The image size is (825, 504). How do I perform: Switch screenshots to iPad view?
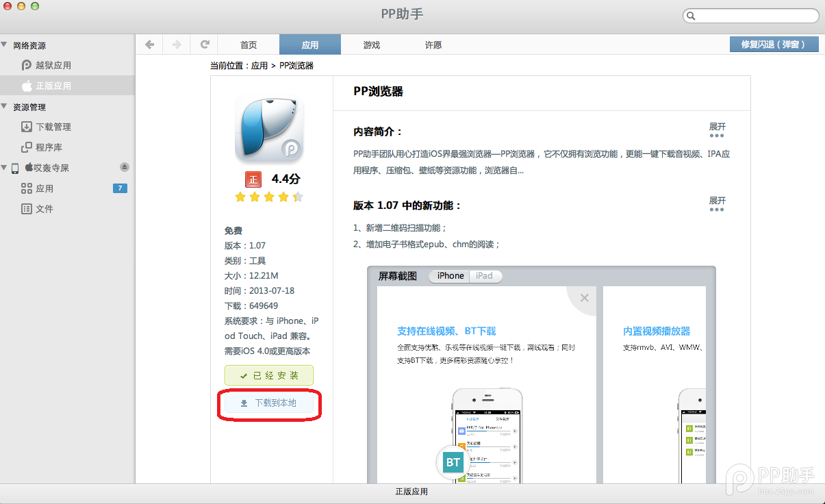tap(485, 276)
